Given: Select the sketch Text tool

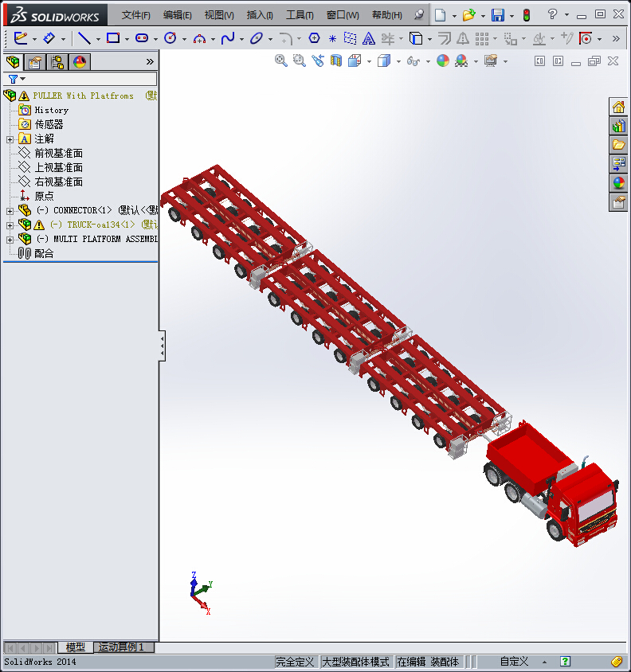Looking at the screenshot, I should coord(368,38).
